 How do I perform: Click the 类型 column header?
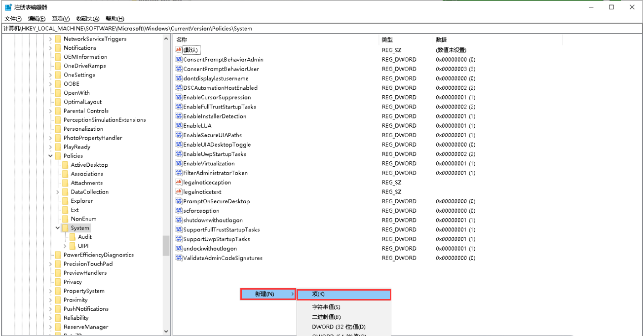coord(406,39)
